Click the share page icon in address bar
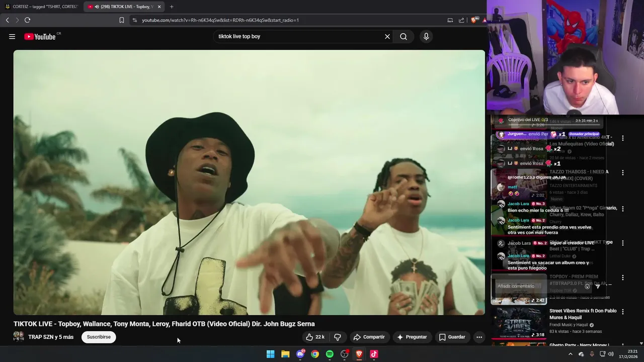This screenshot has height=362, width=644. pyautogui.click(x=461, y=20)
